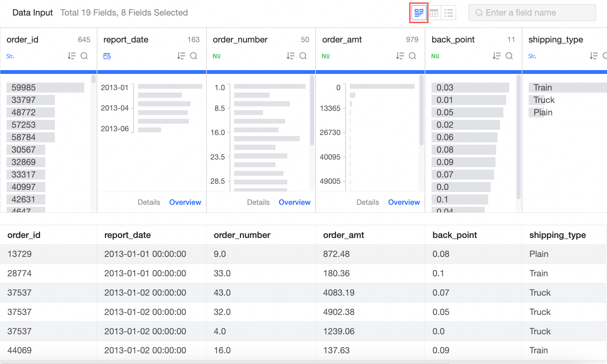Click the 44069 order_id table cell
This screenshot has height=364, width=607.
(x=19, y=350)
